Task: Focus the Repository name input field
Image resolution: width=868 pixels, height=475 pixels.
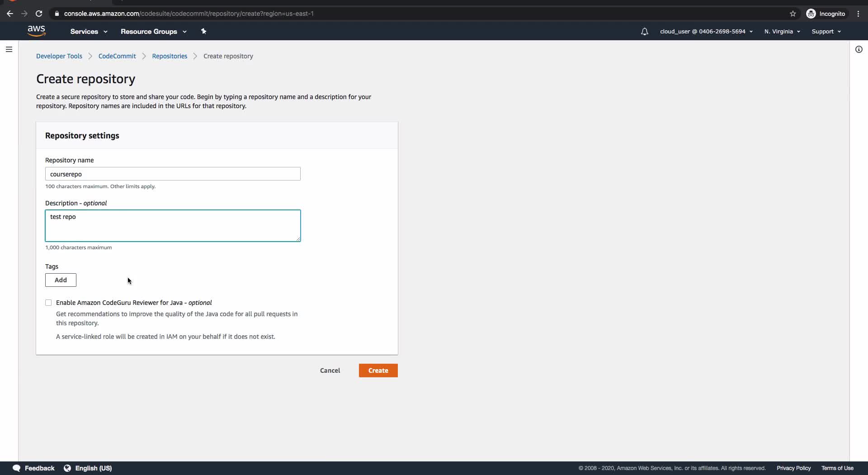Action: pyautogui.click(x=173, y=174)
